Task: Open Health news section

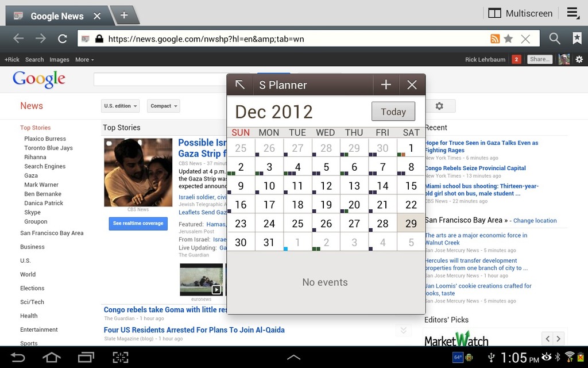Action: (29, 316)
